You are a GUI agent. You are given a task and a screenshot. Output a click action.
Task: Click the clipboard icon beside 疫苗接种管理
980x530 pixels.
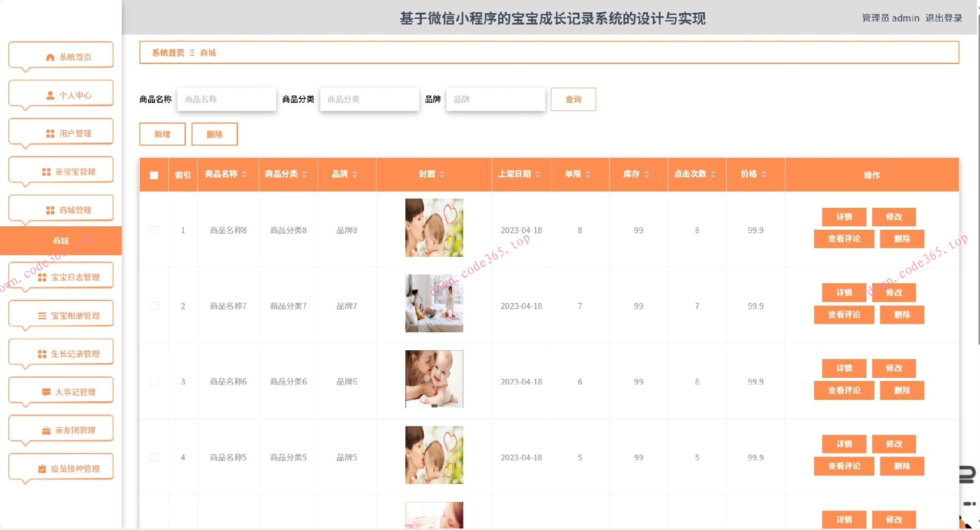[42, 469]
